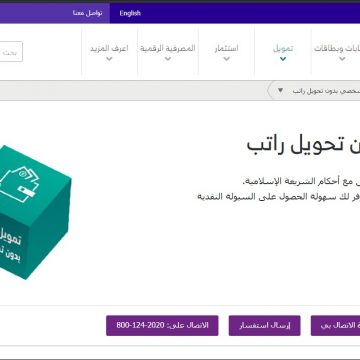The image size is (360, 360).
Task: Click the call 800-124-2020 button
Action: click(162, 326)
